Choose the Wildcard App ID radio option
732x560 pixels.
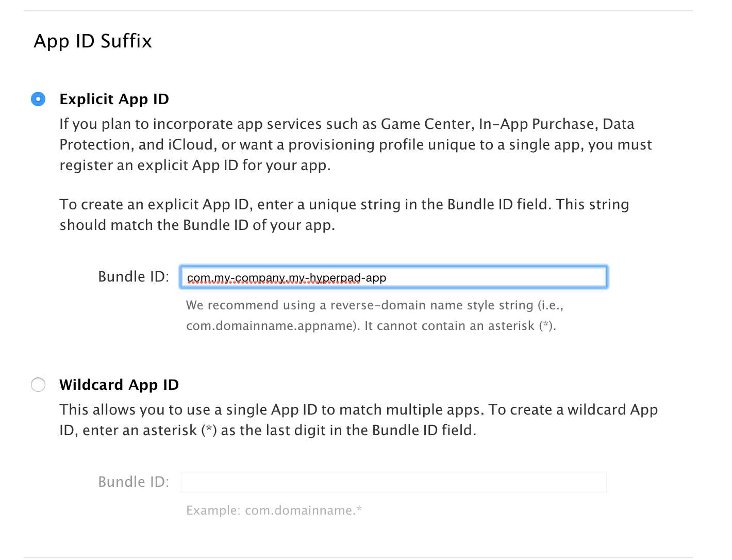38,385
